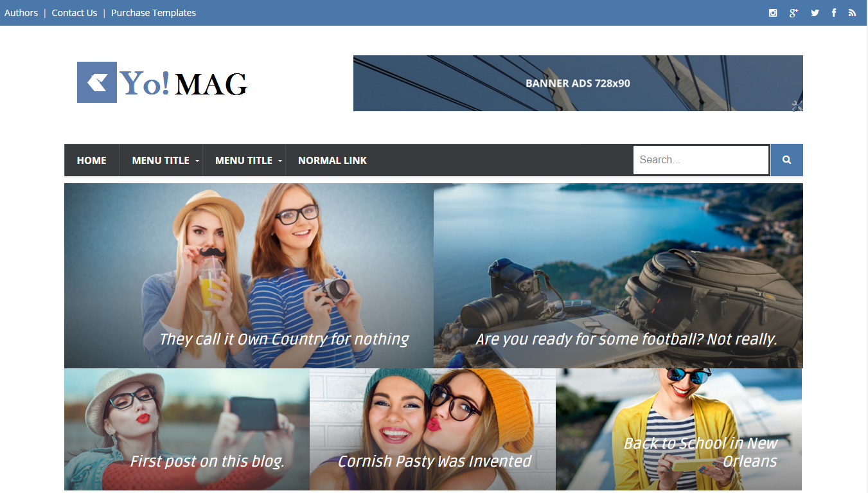Image resolution: width=868 pixels, height=493 pixels.
Task: Select NORMAL LINK in navigation bar
Action: point(332,161)
